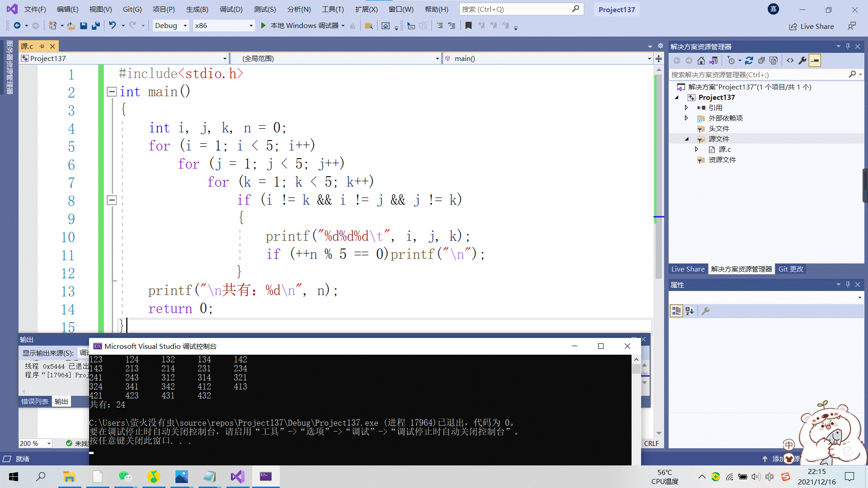Click the Save All toolbar icon
The height and width of the screenshot is (488, 868).
coord(95,26)
